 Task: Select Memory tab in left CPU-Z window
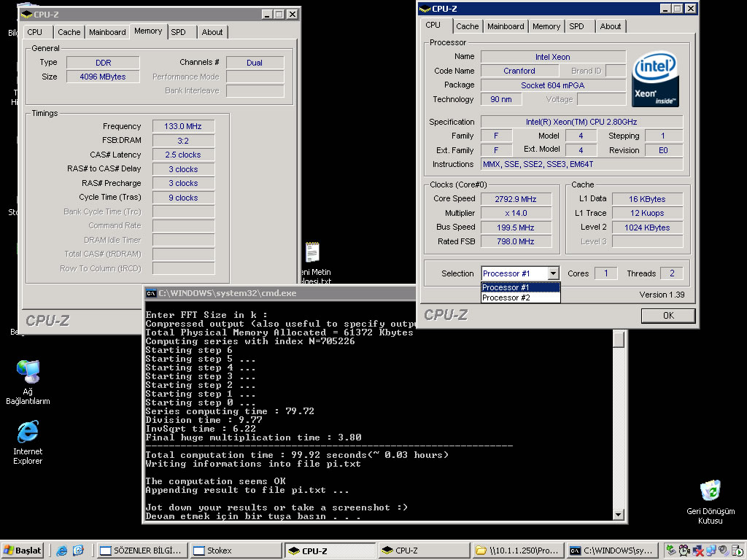[x=148, y=31]
